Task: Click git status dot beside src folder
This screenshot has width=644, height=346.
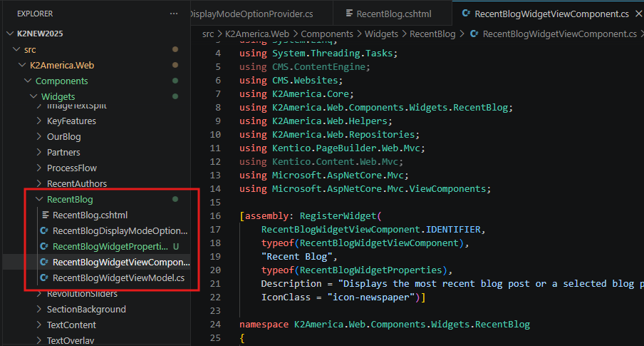Action: (x=175, y=49)
